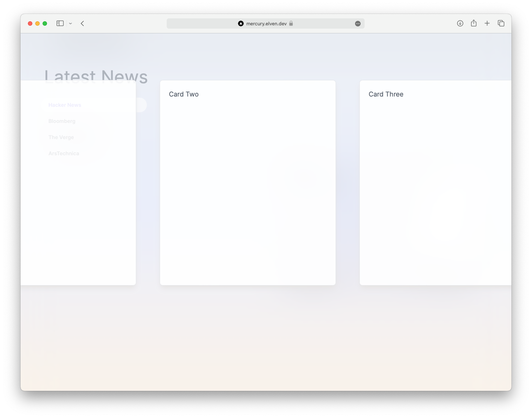The height and width of the screenshot is (418, 532).
Task: Toggle the Safari sidebar icon
Action: tap(60, 23)
